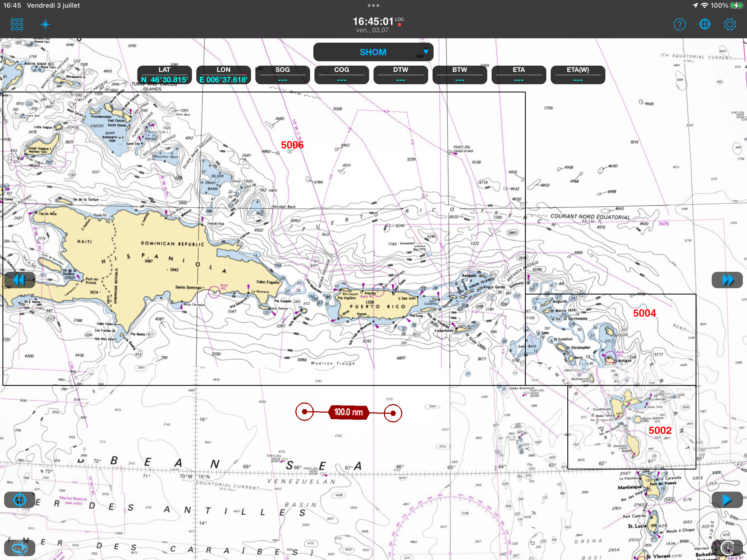Tap the DOMINICAN REPUBLIC label on chart
Image resolution: width=747 pixels, height=560 pixels.
[x=173, y=244]
